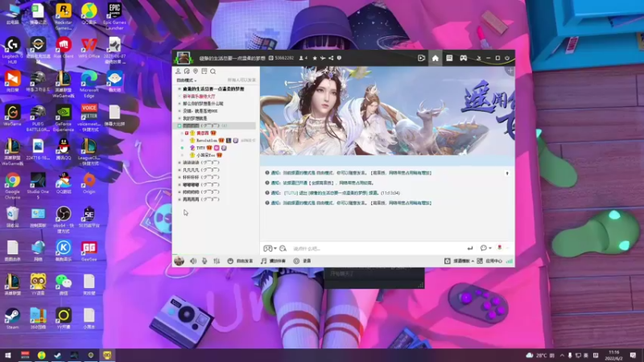Click the skin/theme icon in YY title bar

[x=478, y=58]
